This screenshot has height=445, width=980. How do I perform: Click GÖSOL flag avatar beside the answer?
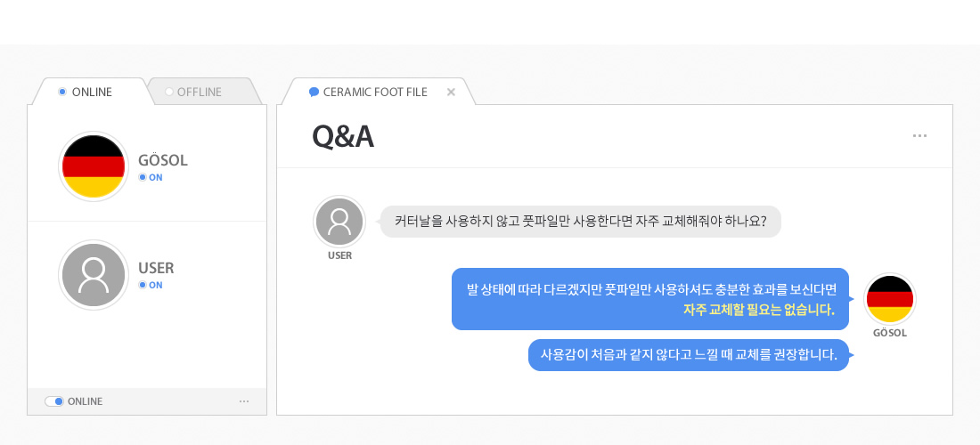pos(890,298)
